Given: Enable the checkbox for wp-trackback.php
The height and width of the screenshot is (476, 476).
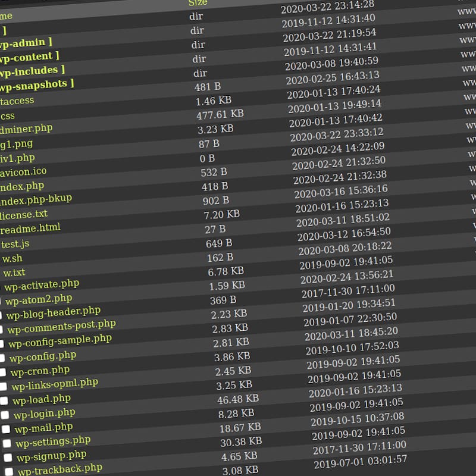Looking at the screenshot, I should click(9, 471).
